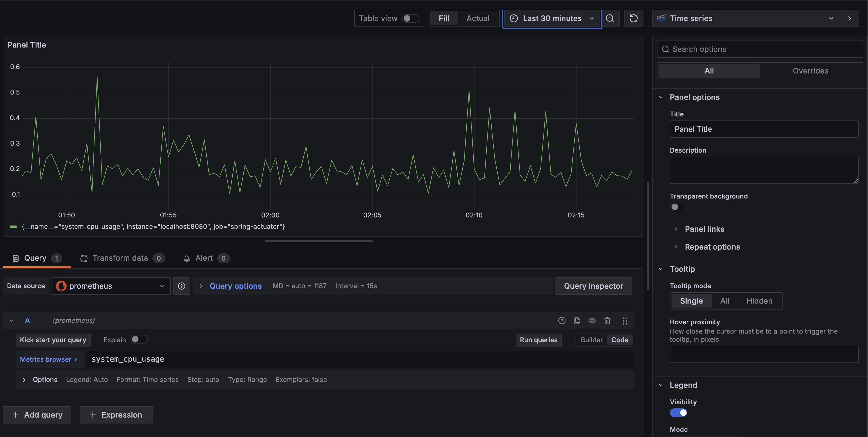Click the panel resize handle bar
This screenshot has width=868, height=437.
click(318, 241)
